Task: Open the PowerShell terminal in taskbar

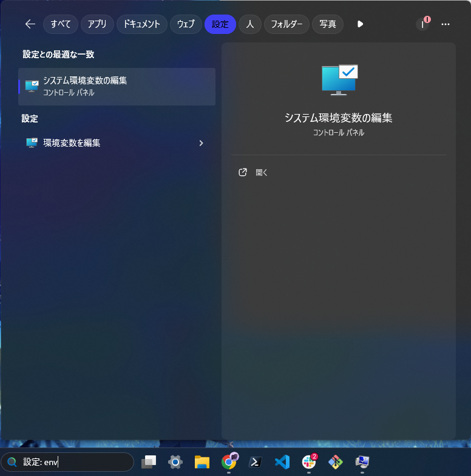Action: [256, 462]
